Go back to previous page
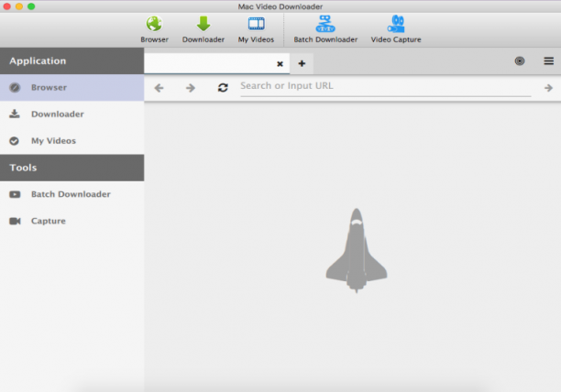 159,88
